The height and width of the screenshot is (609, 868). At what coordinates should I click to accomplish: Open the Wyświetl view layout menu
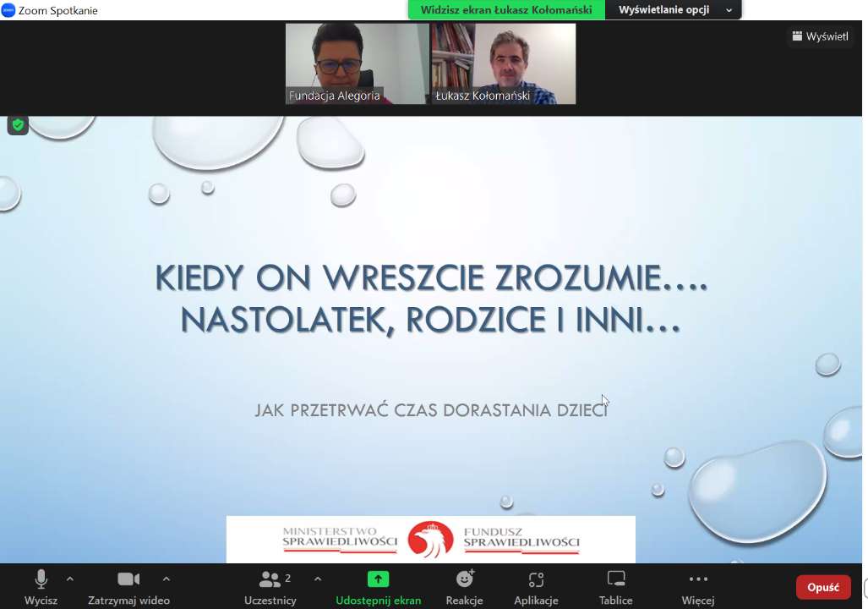coord(819,36)
